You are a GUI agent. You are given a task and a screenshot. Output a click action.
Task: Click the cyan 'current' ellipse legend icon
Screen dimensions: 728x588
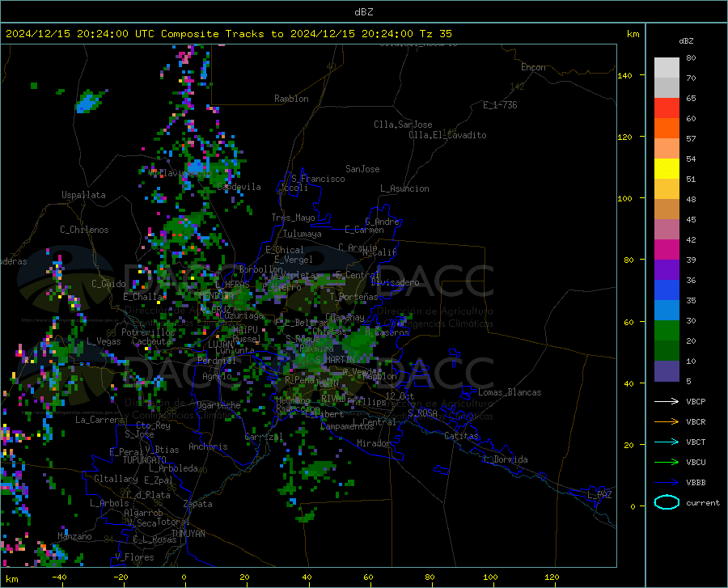click(x=667, y=502)
